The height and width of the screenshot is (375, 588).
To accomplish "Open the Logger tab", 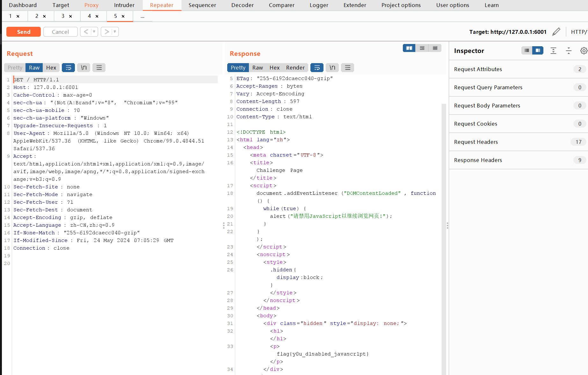I will 319,5.
